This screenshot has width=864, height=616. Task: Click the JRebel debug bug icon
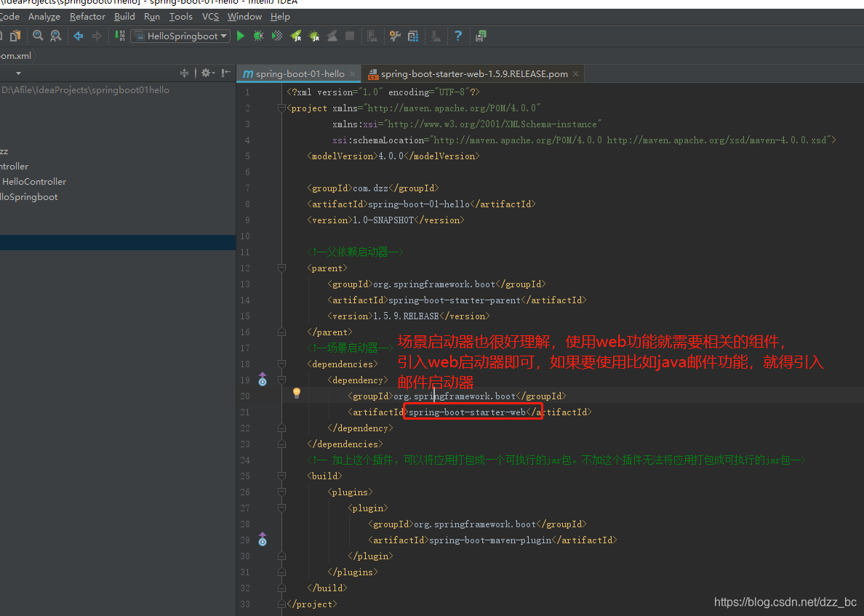tap(314, 36)
